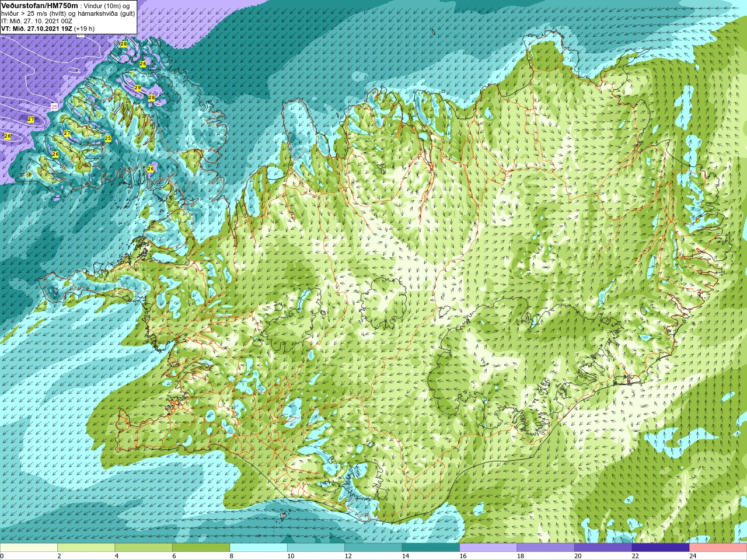Select the 4–6 m/s green legend swatch
The width and height of the screenshot is (747, 560).
coord(144,547)
